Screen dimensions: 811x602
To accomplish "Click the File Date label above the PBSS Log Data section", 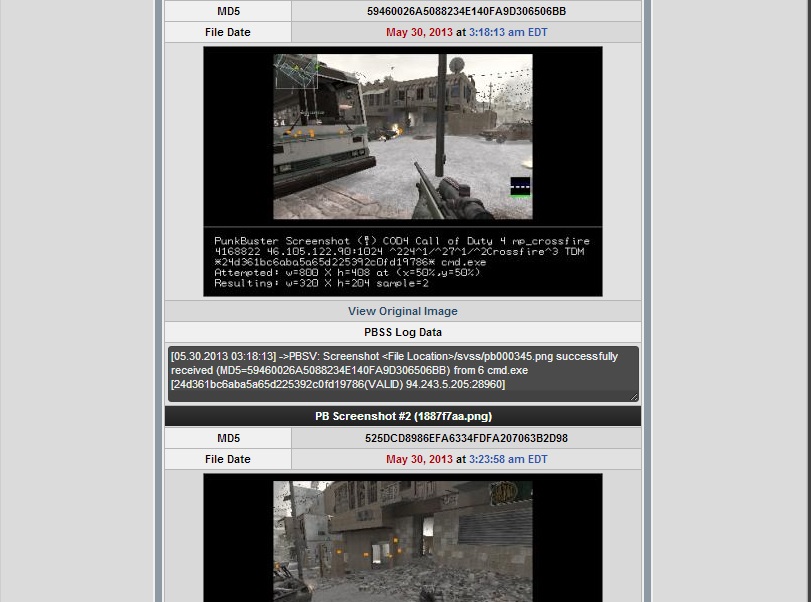I will [228, 32].
